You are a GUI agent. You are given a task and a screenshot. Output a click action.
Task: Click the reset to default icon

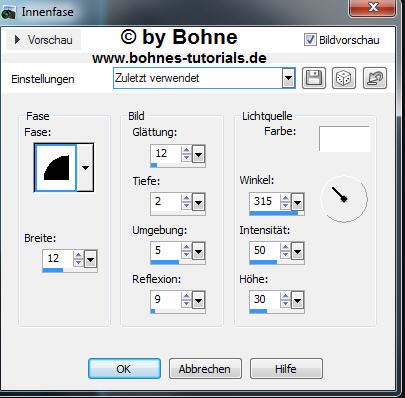[375, 78]
